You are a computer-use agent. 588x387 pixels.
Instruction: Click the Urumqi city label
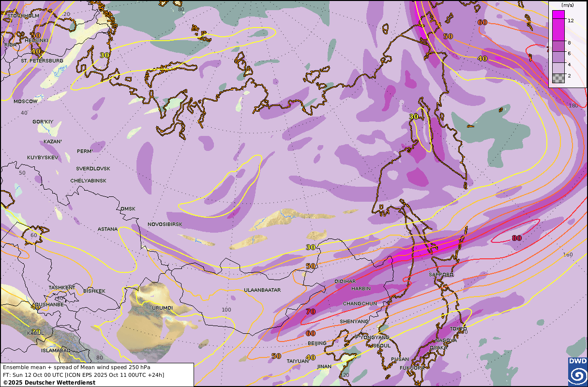[x=162, y=308]
